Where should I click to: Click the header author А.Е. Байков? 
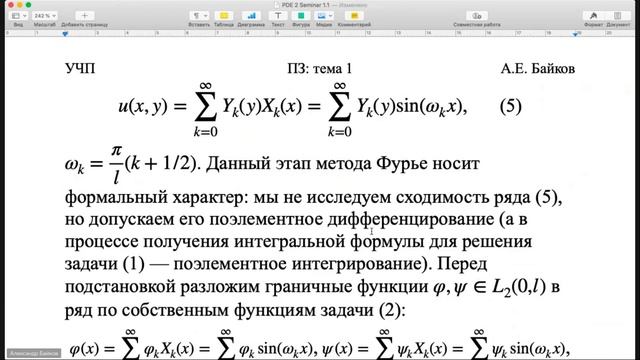click(538, 69)
